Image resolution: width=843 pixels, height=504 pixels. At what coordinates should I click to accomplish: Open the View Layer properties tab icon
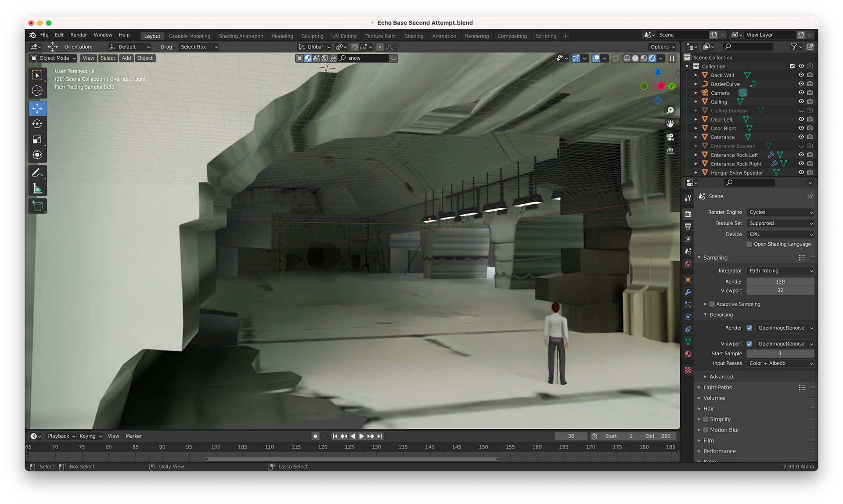[688, 239]
